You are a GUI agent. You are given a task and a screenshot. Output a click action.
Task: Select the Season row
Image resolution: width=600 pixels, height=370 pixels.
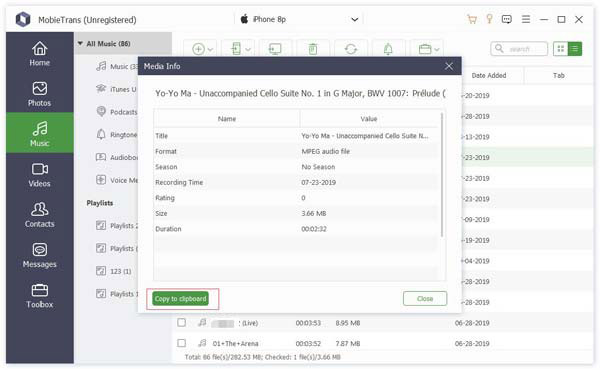[x=296, y=167]
